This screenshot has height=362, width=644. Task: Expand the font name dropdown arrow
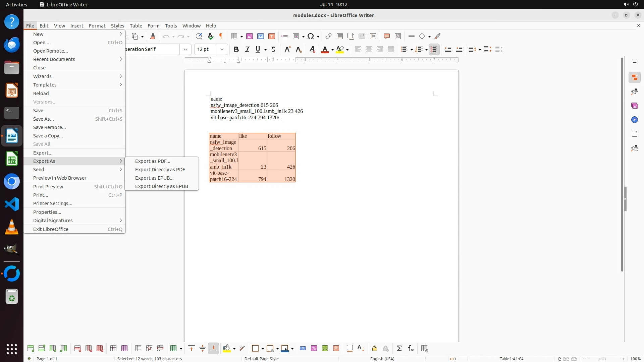click(185, 49)
